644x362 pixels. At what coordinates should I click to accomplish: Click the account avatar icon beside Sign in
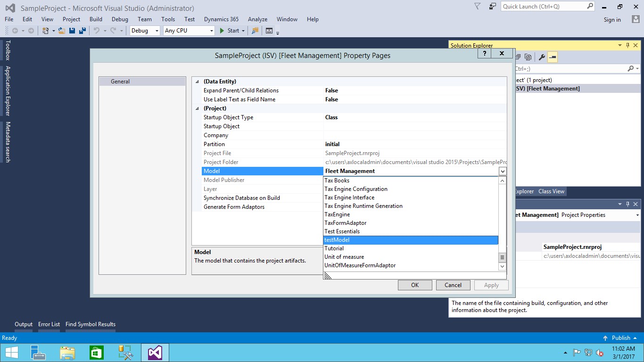636,19
